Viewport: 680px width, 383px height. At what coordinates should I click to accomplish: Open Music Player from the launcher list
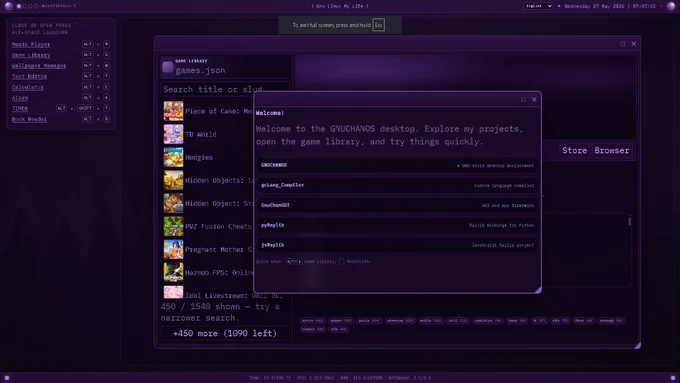(31, 44)
